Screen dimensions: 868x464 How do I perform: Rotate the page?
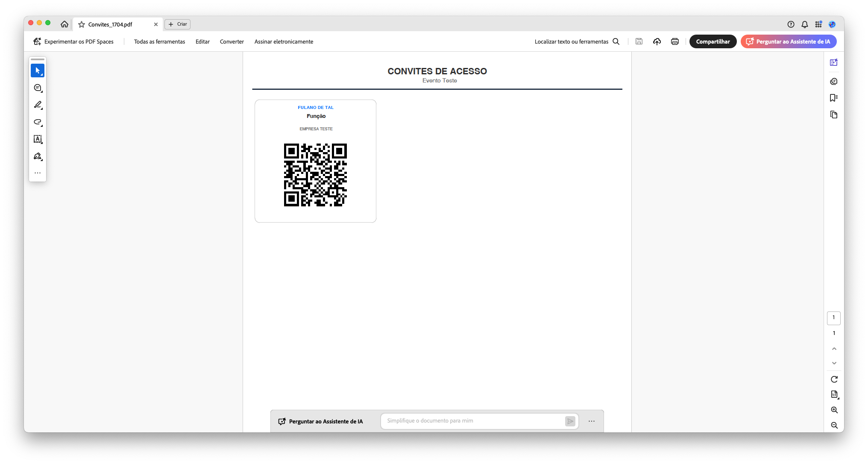pyautogui.click(x=833, y=379)
